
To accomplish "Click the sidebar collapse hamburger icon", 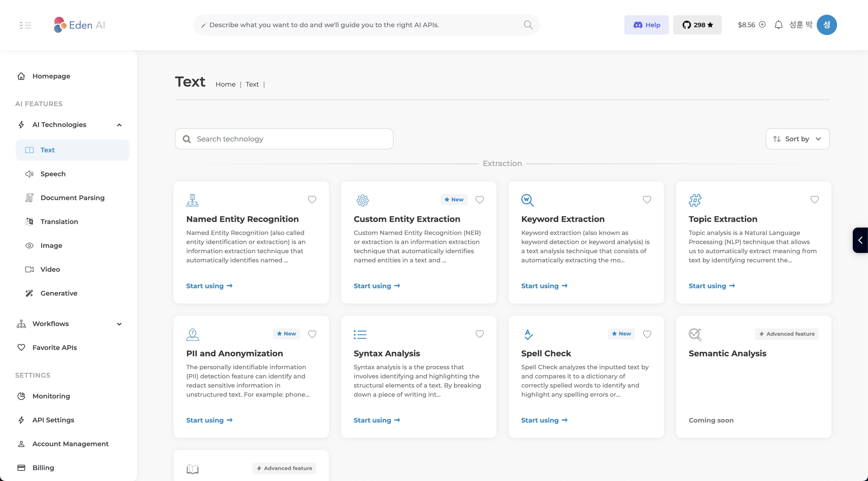I will [25, 25].
